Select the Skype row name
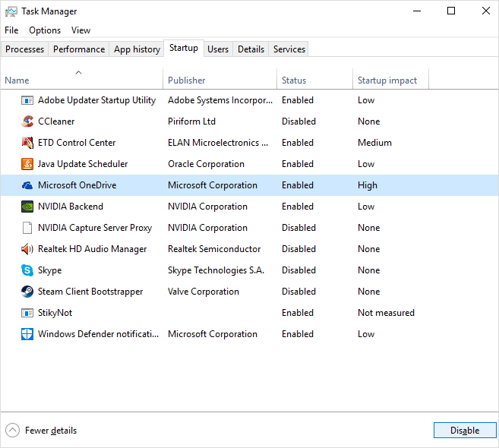The image size is (499, 448). 49,270
